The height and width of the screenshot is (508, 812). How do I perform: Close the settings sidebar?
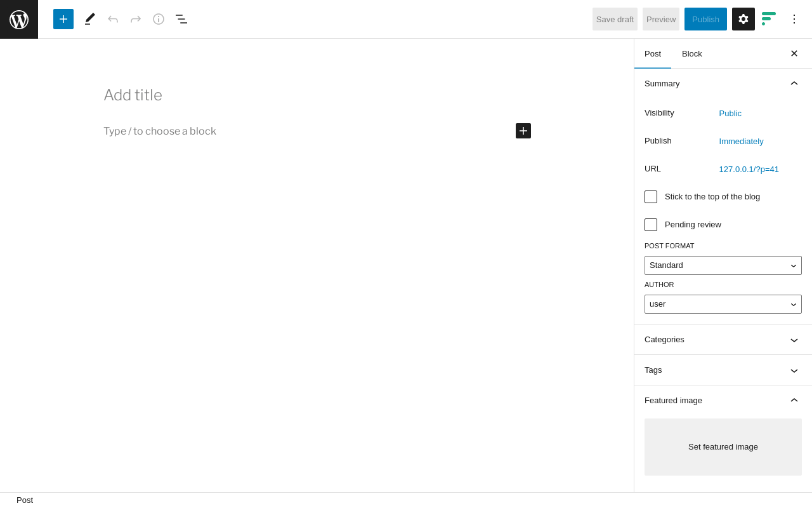(794, 53)
